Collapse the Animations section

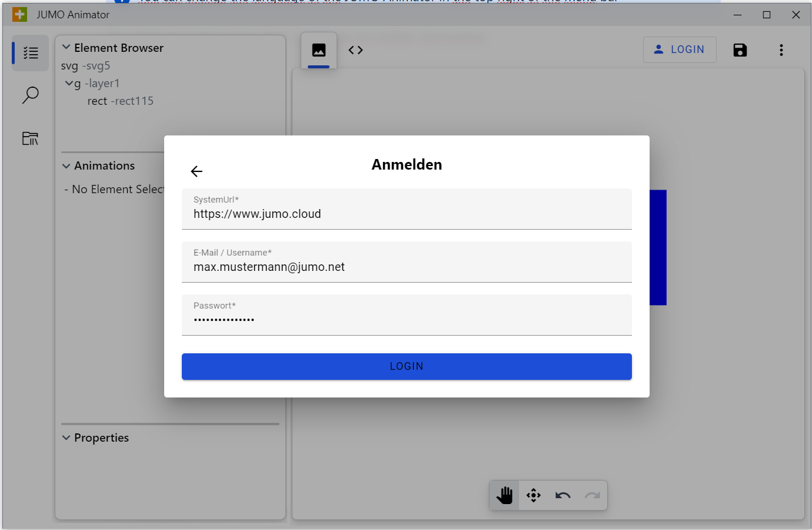pyautogui.click(x=66, y=166)
